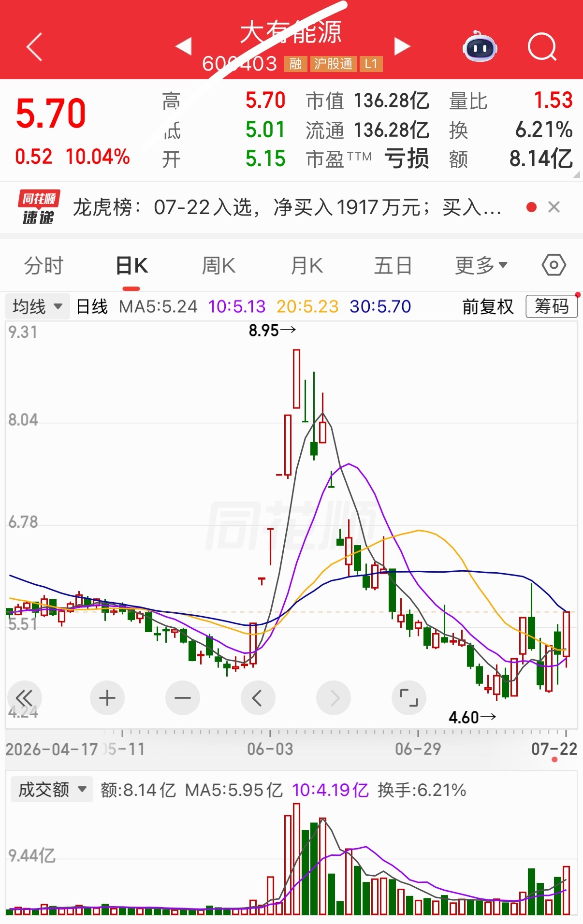Viewport: 583px width, 924px height.
Task: Open the 龙虎榜 07-22 news text
Action: tap(287, 207)
